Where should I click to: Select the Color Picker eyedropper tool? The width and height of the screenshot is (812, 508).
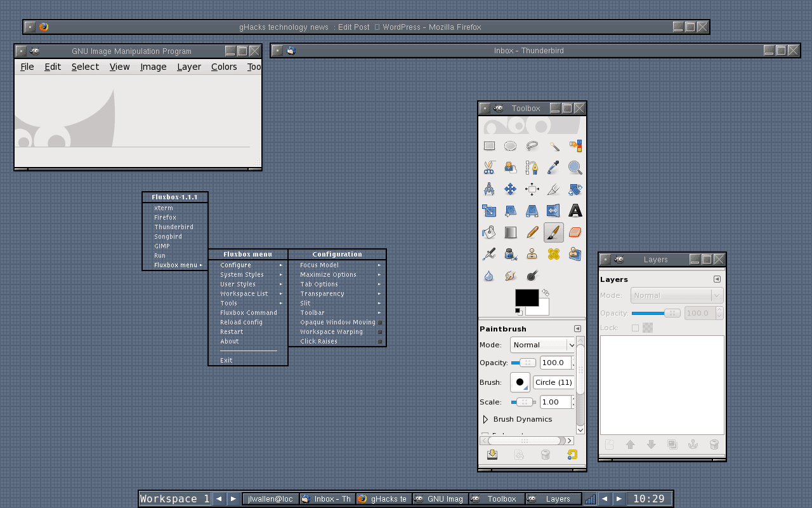pos(554,168)
